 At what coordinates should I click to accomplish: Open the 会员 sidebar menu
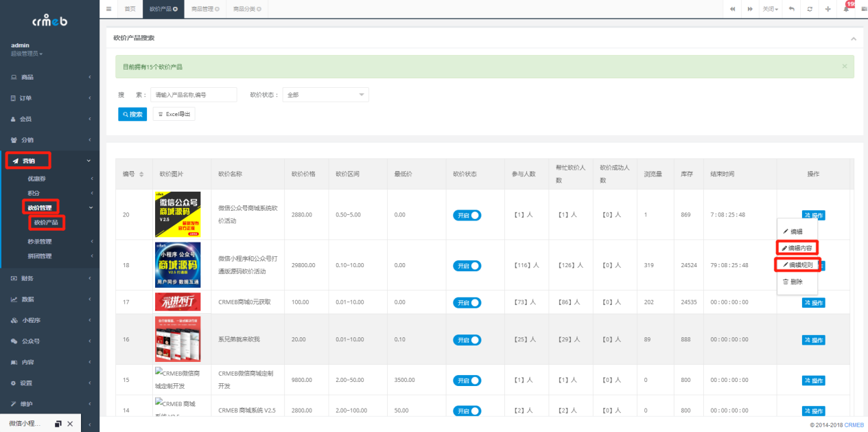point(49,119)
